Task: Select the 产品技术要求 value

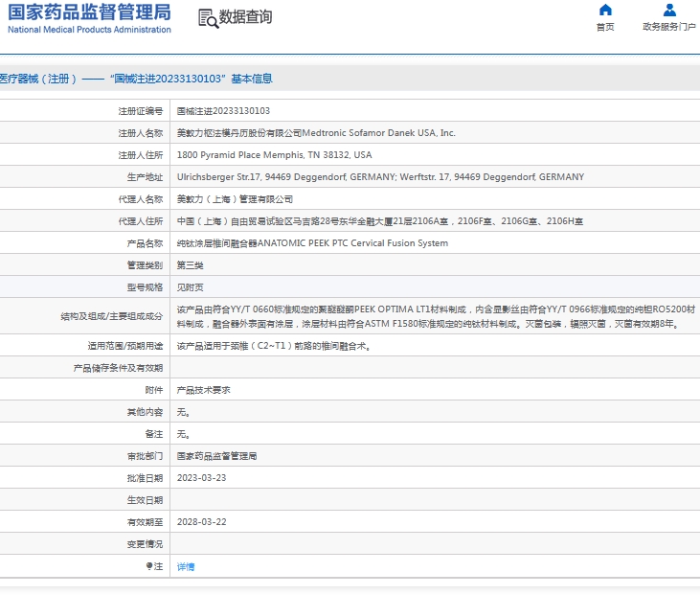Action: [x=203, y=390]
